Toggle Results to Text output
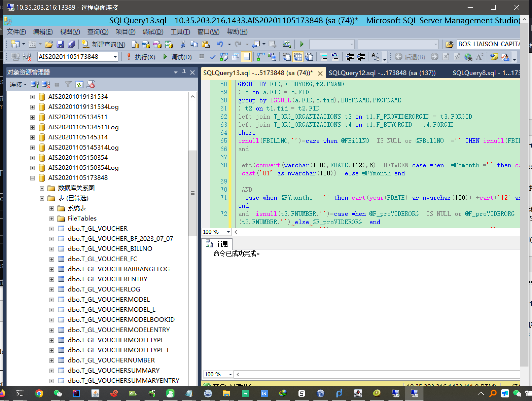Screen dimensions: 532x401 click(x=287, y=57)
